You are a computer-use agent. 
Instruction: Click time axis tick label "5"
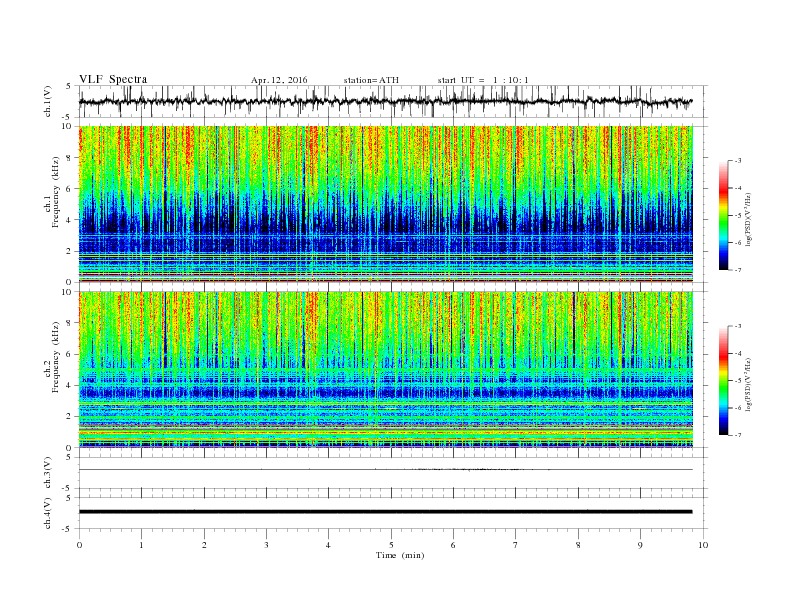click(391, 545)
